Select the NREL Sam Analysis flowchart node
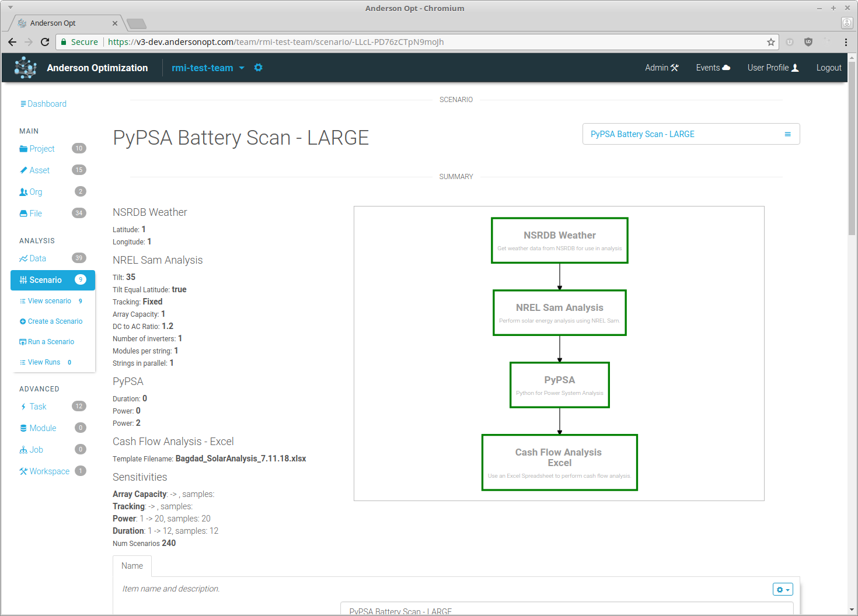Viewport: 858px width, 616px height. pos(560,313)
